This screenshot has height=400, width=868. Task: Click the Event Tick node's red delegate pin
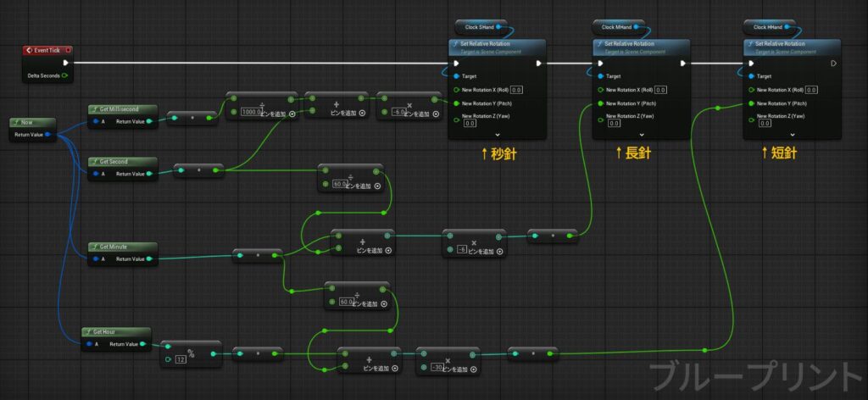point(68,51)
